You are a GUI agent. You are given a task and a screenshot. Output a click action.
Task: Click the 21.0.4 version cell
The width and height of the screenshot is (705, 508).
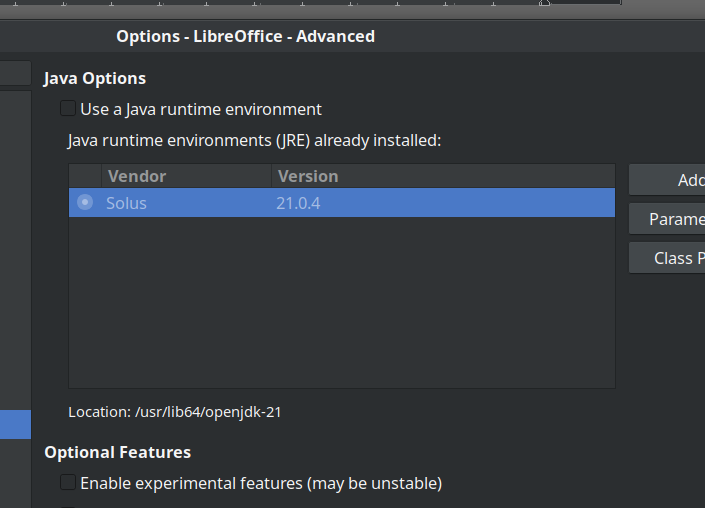tap(298, 203)
